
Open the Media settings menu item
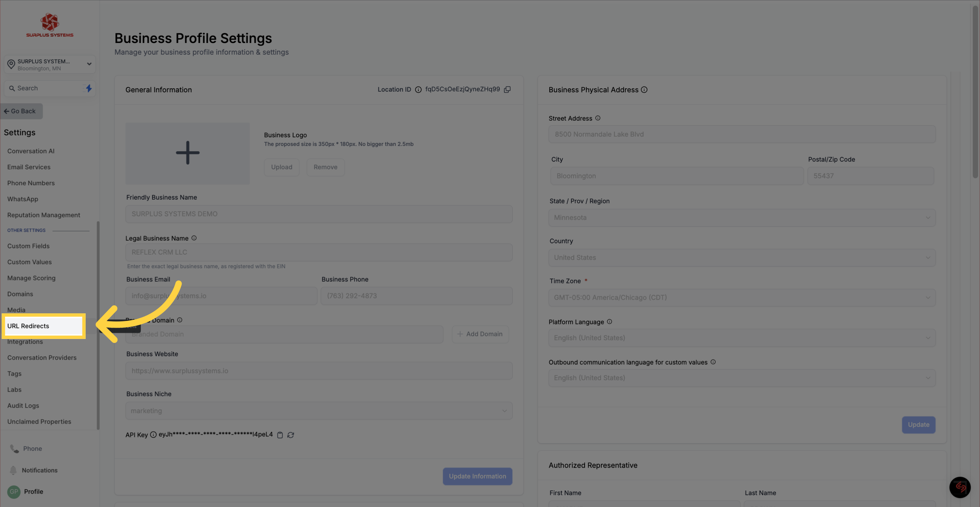(x=16, y=310)
